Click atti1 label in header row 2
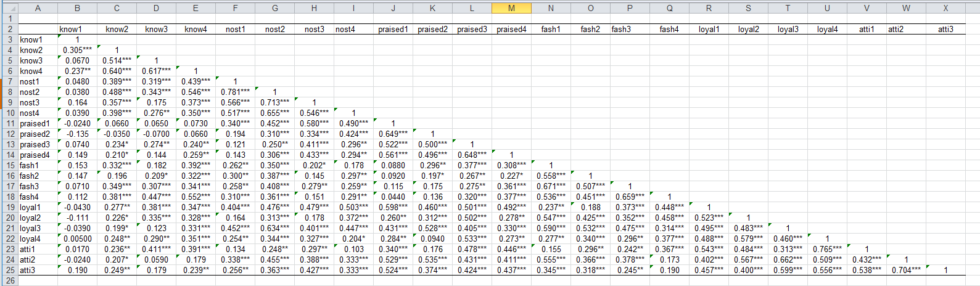Screen dimensions: 980x286 pyautogui.click(x=867, y=29)
